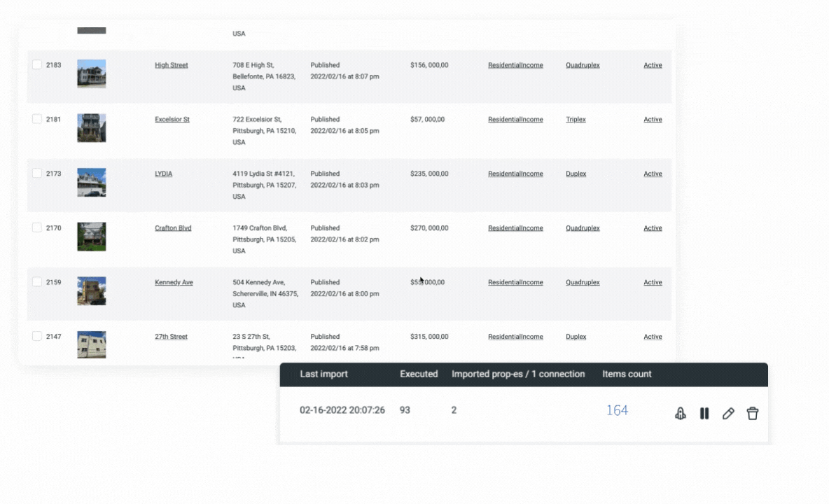Delete the import using the trash icon
This screenshot has width=829, height=504.
click(753, 414)
